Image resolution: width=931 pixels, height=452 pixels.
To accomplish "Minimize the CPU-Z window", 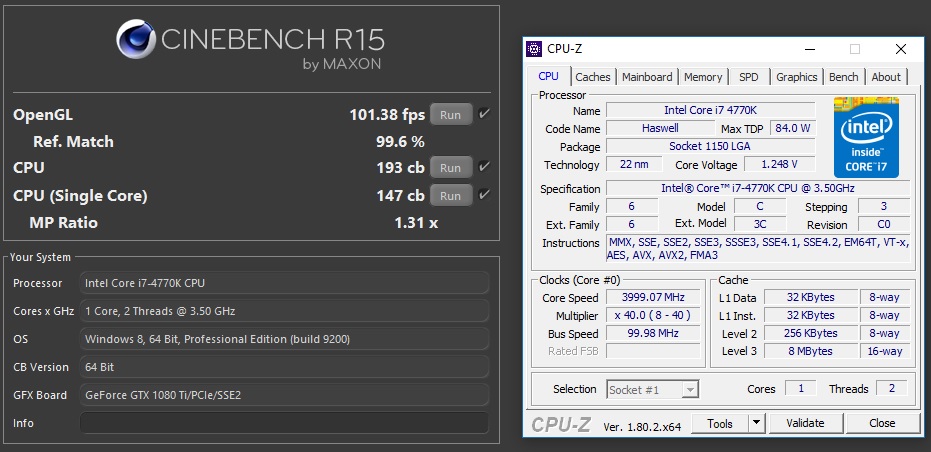I will [809, 49].
